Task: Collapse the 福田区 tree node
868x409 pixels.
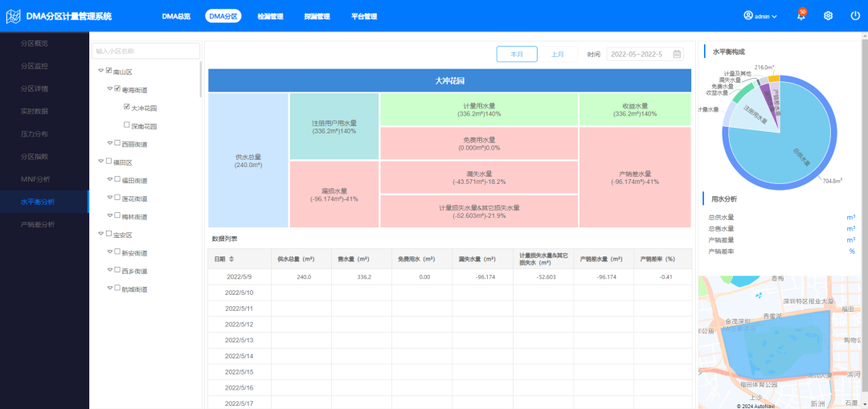Action: (100, 162)
